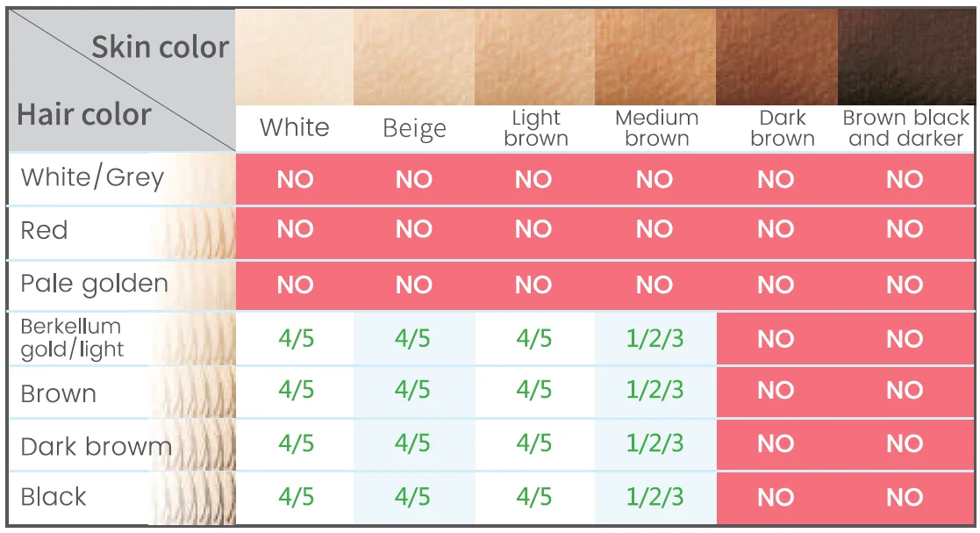The width and height of the screenshot is (980, 533).
Task: Click 4/5 for Berkelium gold hair, Light brown skin
Action: 533,339
